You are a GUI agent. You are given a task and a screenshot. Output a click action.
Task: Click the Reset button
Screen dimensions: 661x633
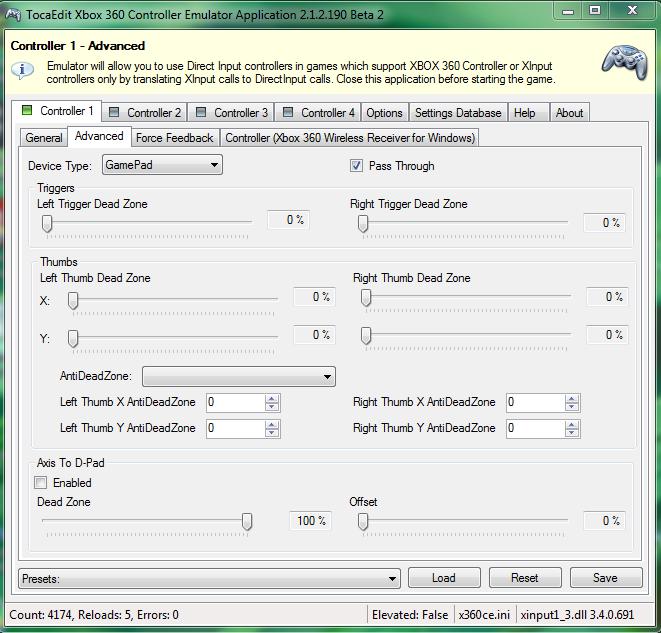click(x=525, y=577)
